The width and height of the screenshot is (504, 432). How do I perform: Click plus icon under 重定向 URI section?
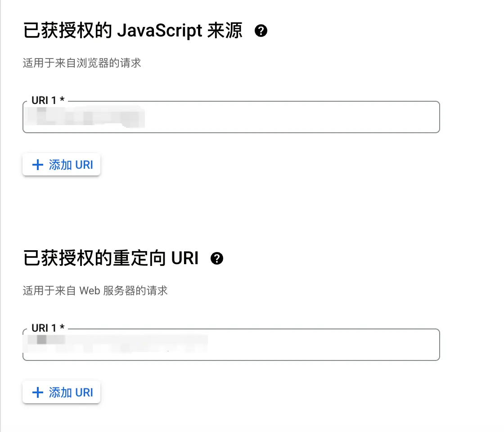point(38,392)
